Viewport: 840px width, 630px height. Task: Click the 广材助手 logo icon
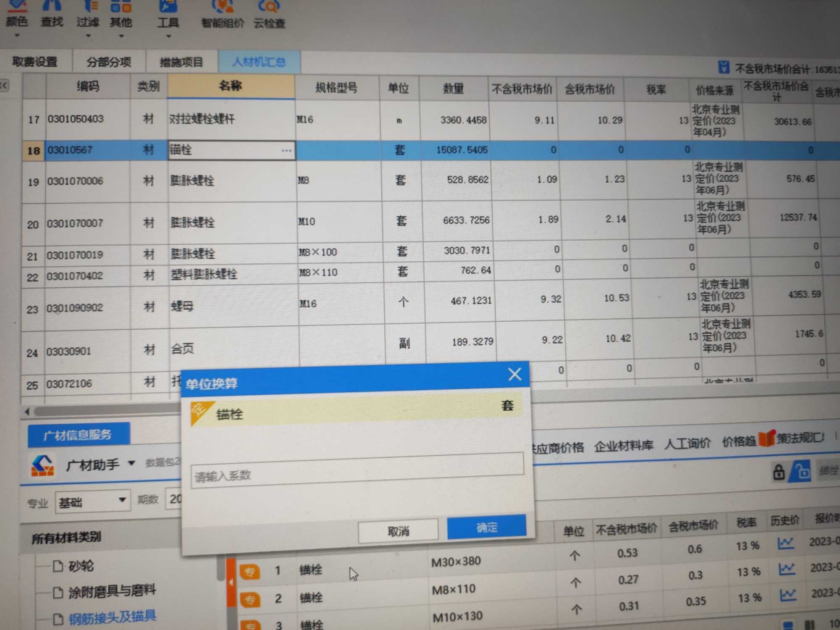tap(43, 465)
